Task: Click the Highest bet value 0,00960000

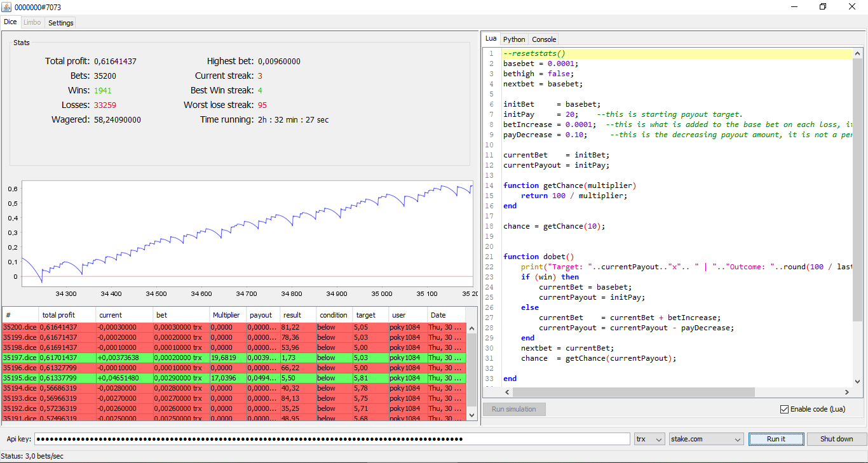Action: pyautogui.click(x=279, y=62)
